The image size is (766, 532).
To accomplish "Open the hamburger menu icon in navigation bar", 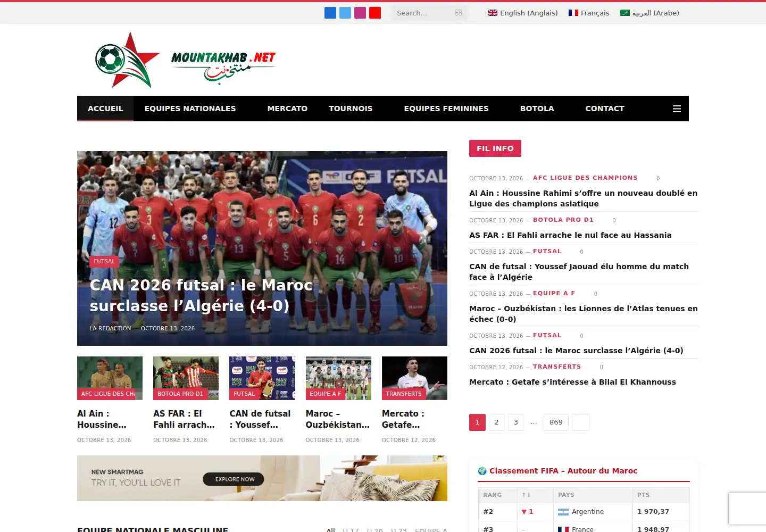I will click(677, 109).
